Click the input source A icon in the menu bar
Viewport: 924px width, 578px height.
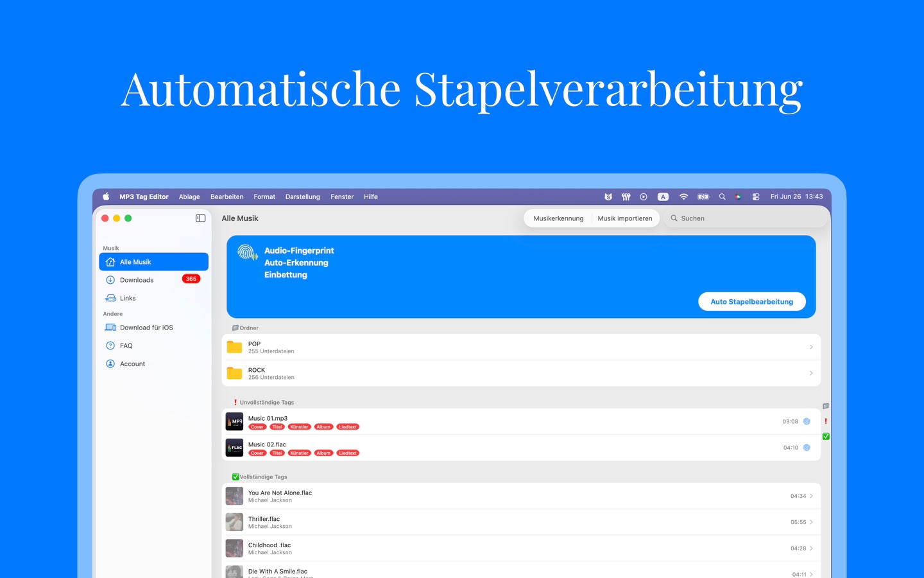663,197
